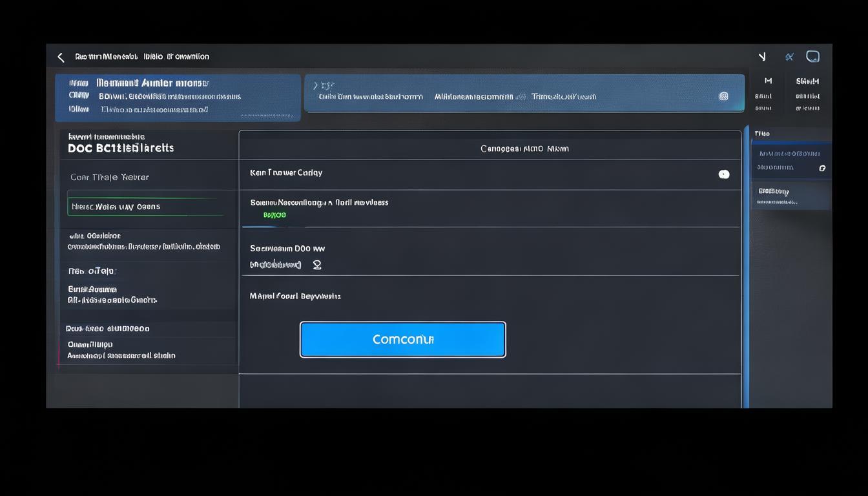Click the small square icon in right panel
This screenshot has width=868, height=496.
click(822, 168)
